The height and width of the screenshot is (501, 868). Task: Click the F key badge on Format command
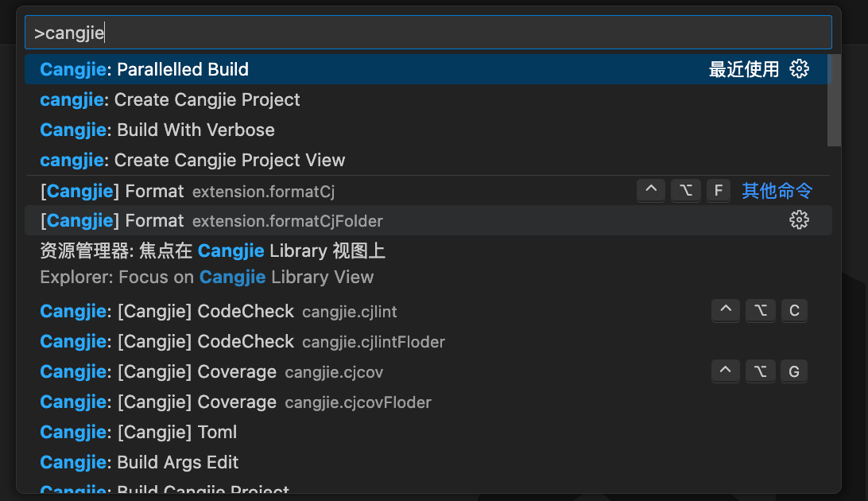(x=718, y=190)
